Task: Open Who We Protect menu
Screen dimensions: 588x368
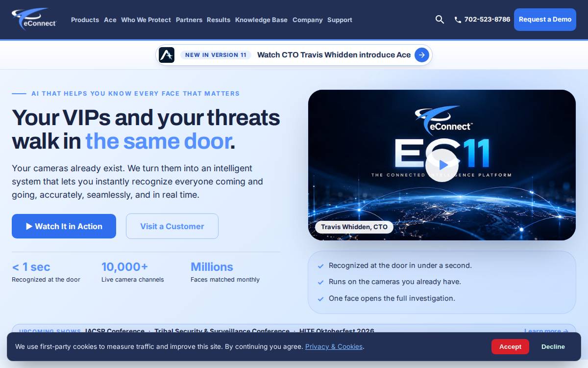Action: coord(146,20)
